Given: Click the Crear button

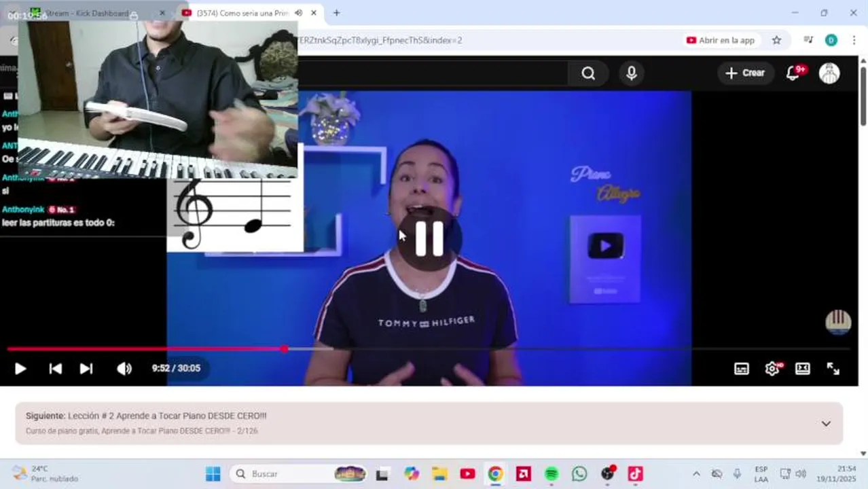Looking at the screenshot, I should click(x=745, y=73).
